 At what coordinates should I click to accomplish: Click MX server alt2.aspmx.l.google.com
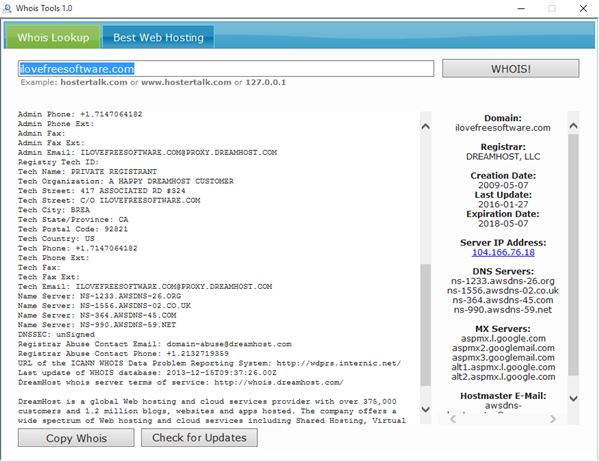click(x=503, y=377)
